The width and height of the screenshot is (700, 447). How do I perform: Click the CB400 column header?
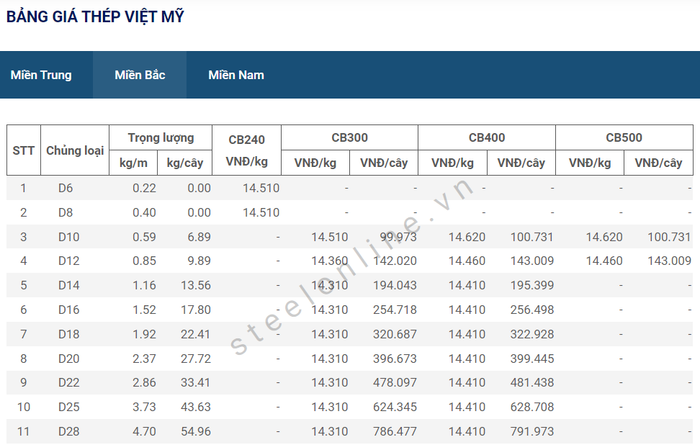point(486,138)
